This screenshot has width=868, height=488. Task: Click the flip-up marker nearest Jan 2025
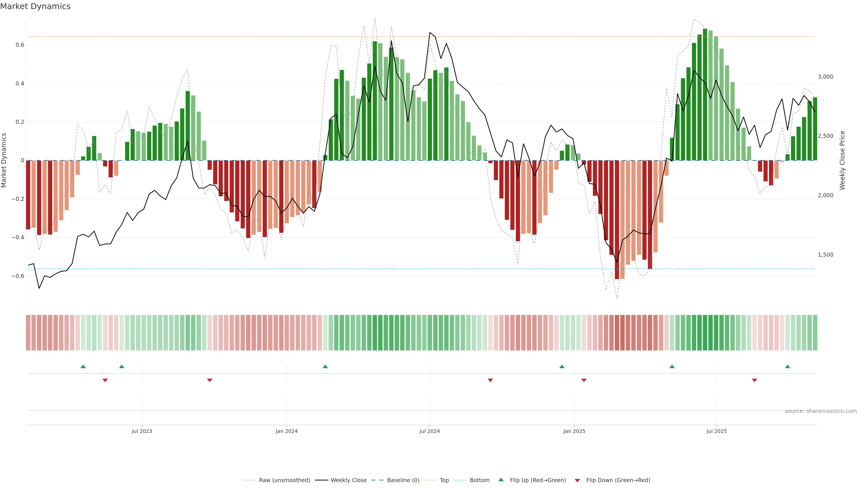pyautogui.click(x=562, y=366)
